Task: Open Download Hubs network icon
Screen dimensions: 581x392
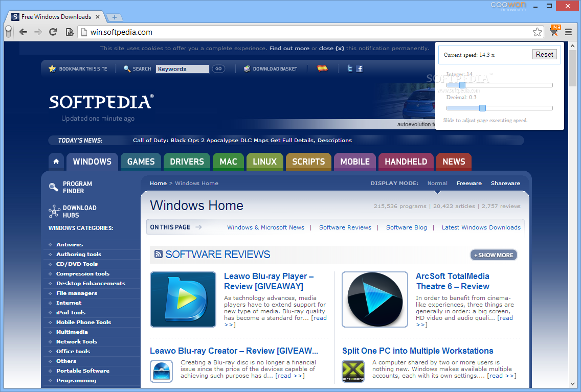Action: [54, 212]
